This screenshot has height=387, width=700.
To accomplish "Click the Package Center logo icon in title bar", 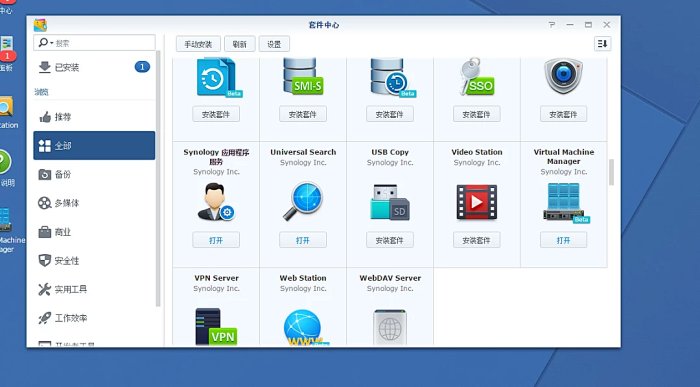I will 40,25.
